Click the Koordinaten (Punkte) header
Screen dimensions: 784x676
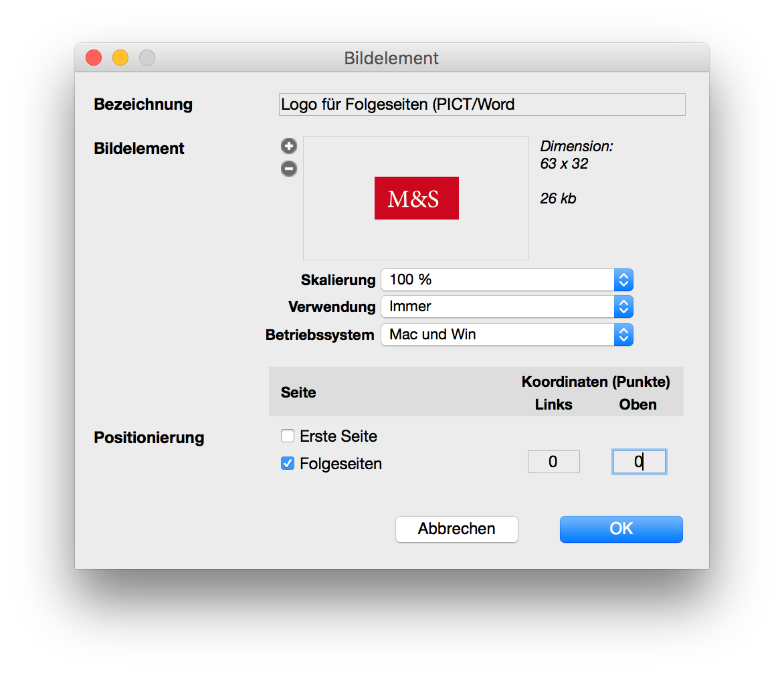tap(595, 382)
